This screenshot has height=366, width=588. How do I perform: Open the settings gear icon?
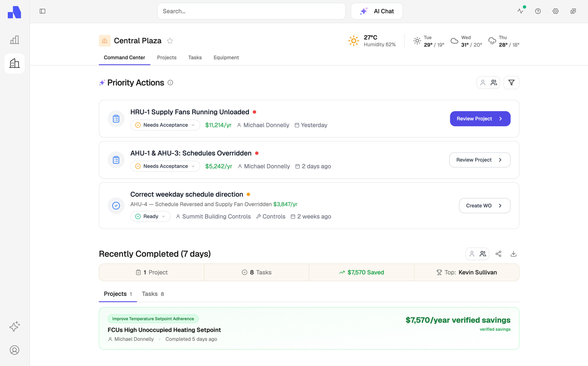(556, 11)
